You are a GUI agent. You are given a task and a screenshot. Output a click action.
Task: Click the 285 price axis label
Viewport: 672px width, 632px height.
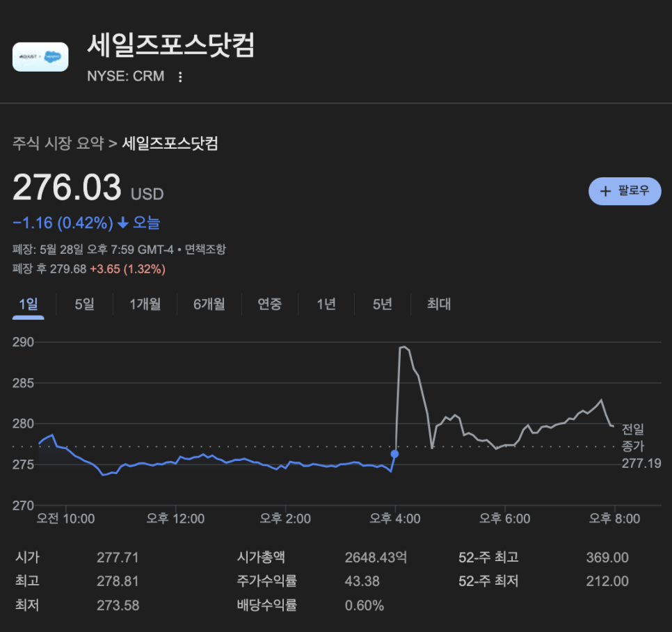(x=23, y=382)
